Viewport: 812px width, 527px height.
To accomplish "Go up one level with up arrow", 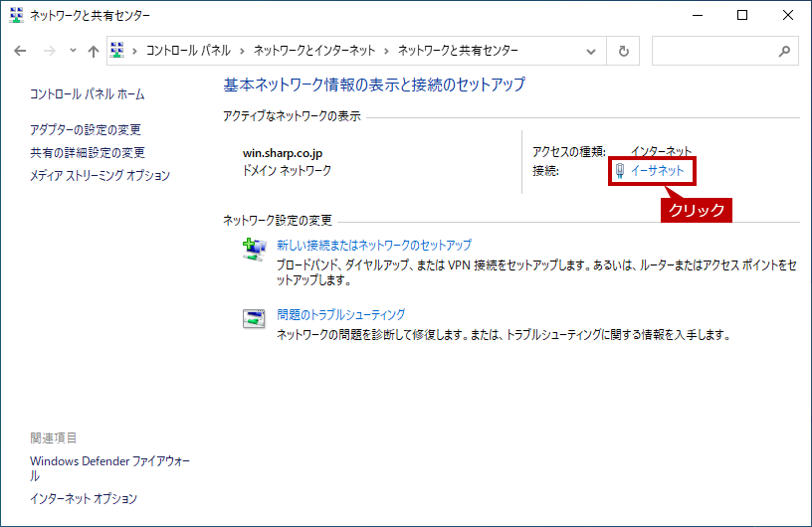I will point(94,51).
